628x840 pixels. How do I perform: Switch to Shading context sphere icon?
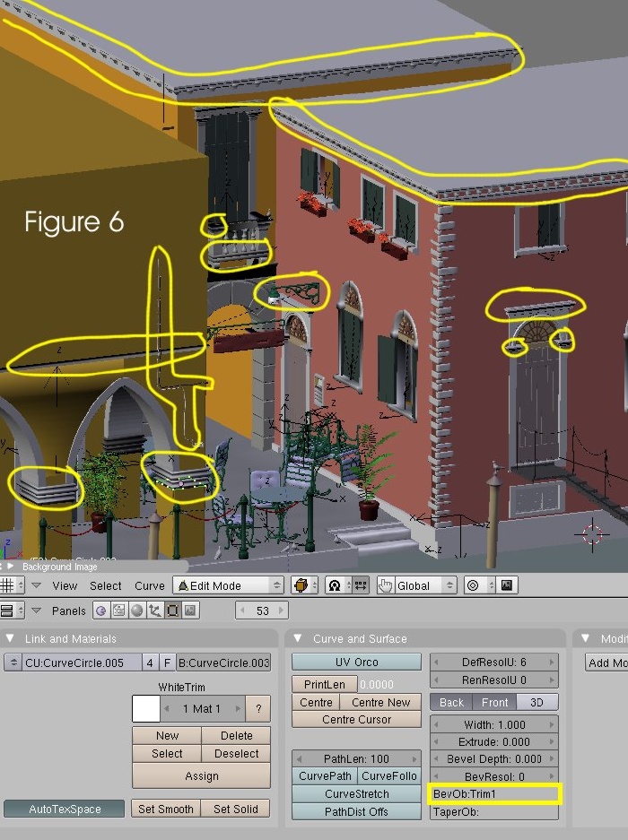(136, 611)
